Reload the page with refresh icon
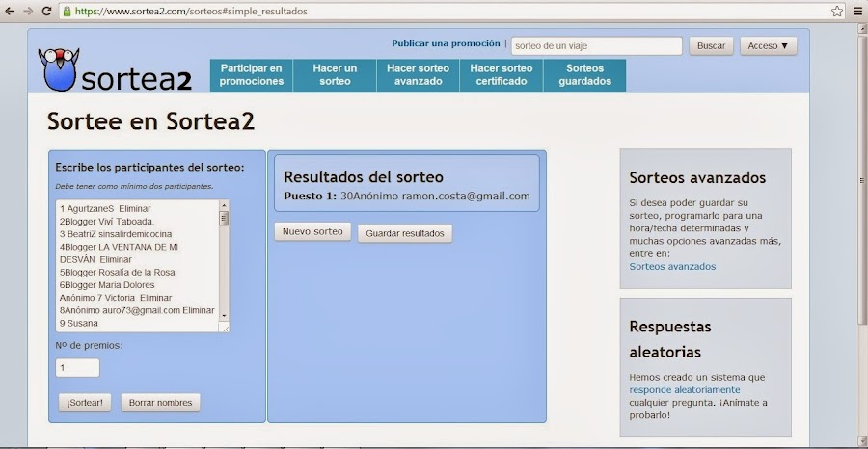 47,11
